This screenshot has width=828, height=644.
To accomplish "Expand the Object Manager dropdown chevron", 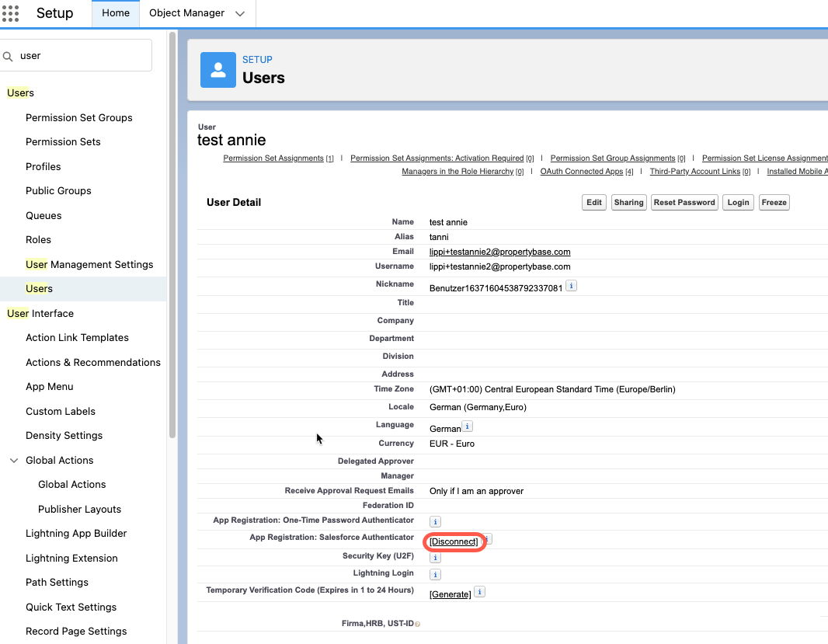I will pyautogui.click(x=239, y=14).
